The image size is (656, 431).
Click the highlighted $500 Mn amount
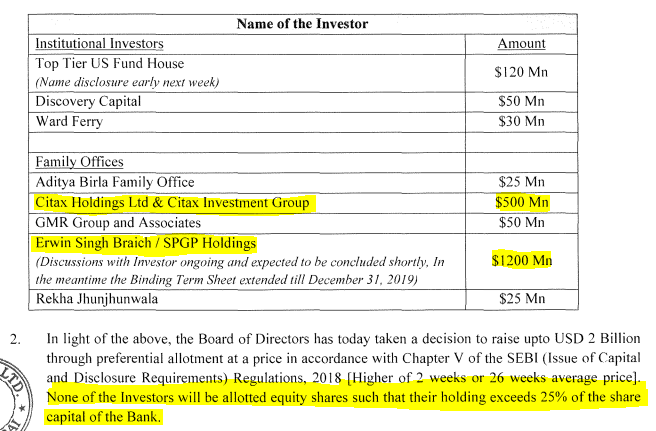(x=521, y=203)
